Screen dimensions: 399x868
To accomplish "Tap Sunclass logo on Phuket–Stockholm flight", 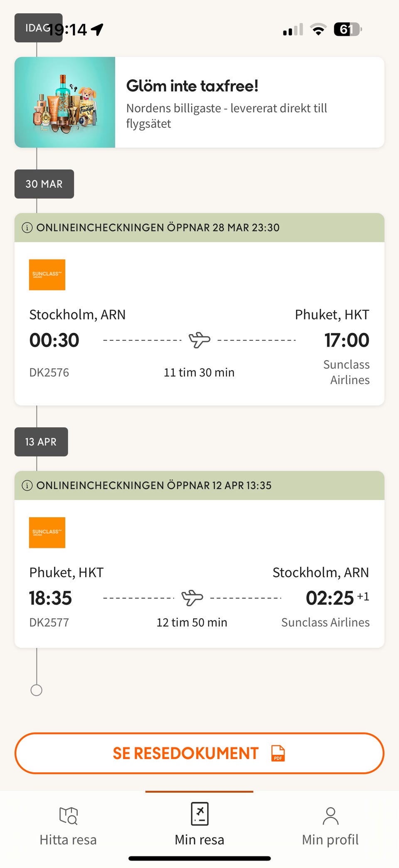I will 47,533.
